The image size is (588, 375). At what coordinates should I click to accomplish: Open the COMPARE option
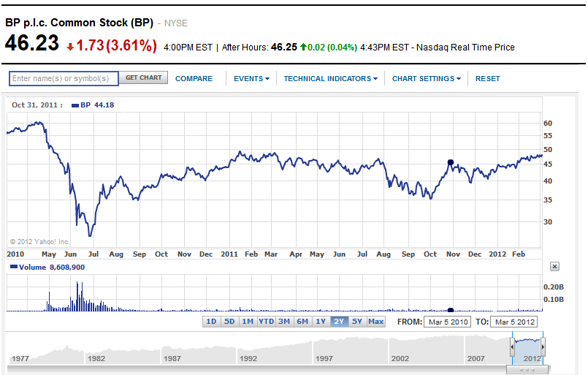click(194, 79)
